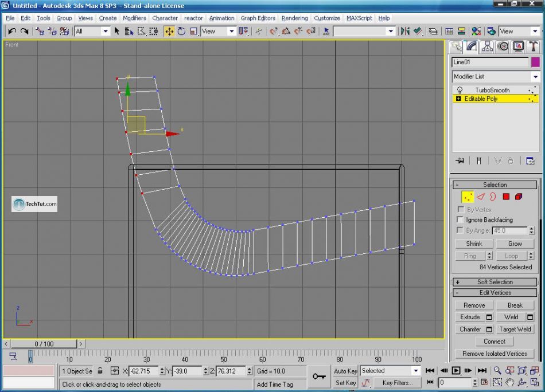Click the magenta object color swatch
Screen dimensions: 545x392
[535, 62]
